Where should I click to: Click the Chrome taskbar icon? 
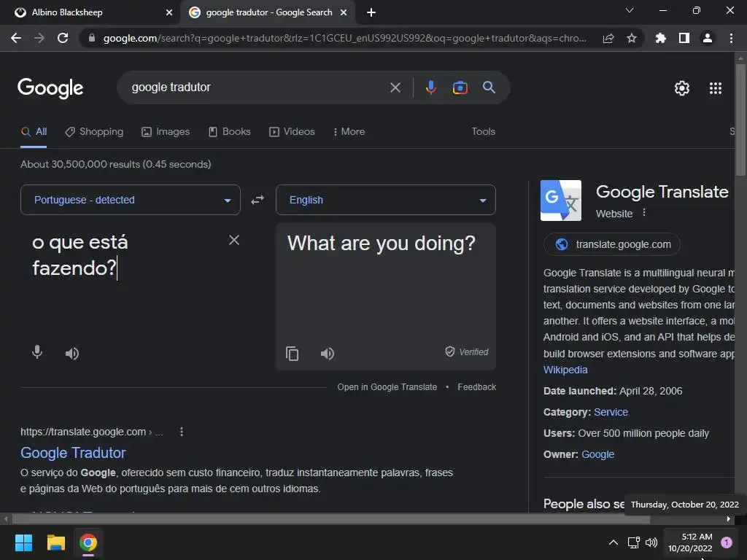[x=88, y=542]
